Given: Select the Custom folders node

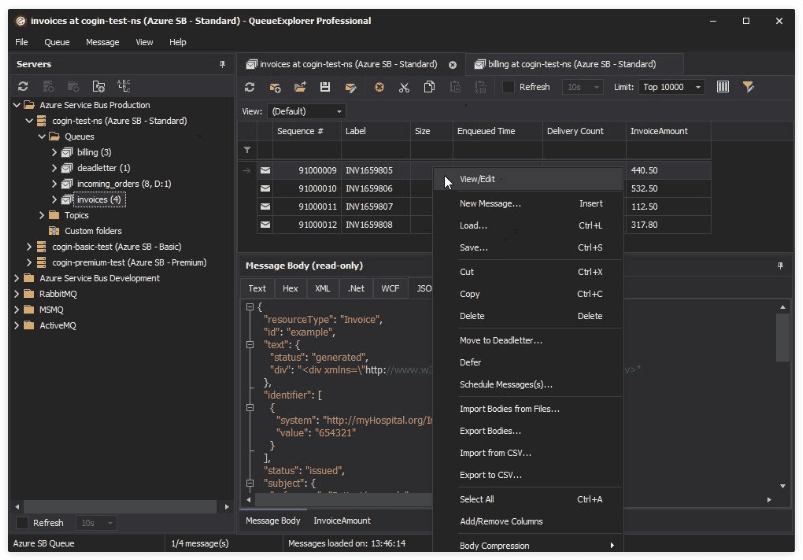Looking at the screenshot, I should click(x=93, y=231).
